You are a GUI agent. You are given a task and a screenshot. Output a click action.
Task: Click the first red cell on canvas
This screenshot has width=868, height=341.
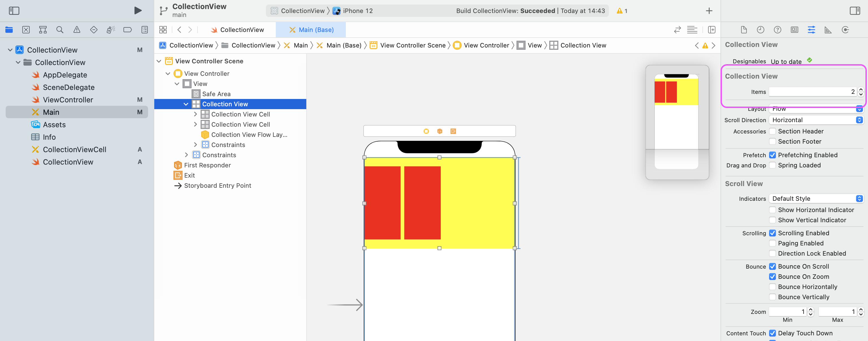click(383, 203)
